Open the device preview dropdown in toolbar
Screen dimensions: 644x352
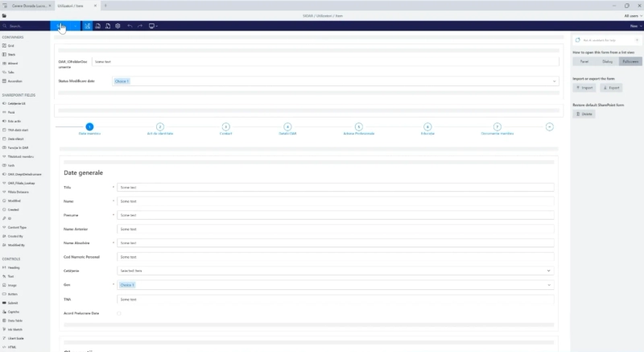tap(153, 26)
